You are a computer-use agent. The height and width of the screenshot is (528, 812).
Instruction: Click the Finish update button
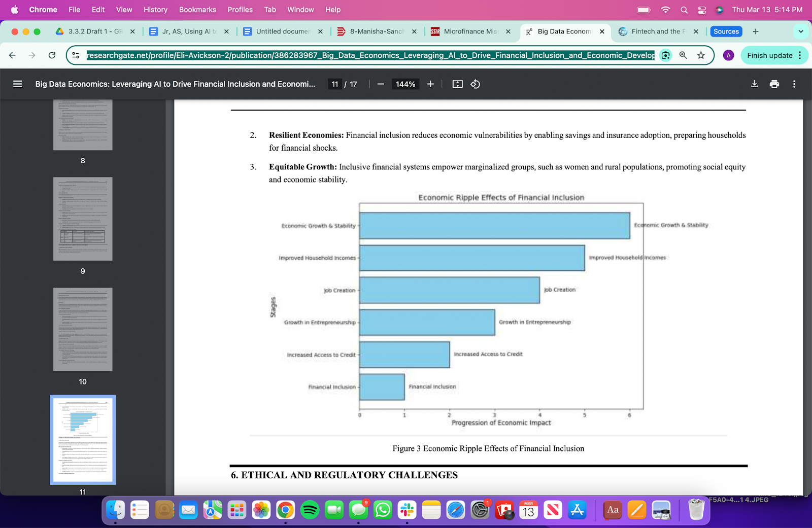(770, 55)
